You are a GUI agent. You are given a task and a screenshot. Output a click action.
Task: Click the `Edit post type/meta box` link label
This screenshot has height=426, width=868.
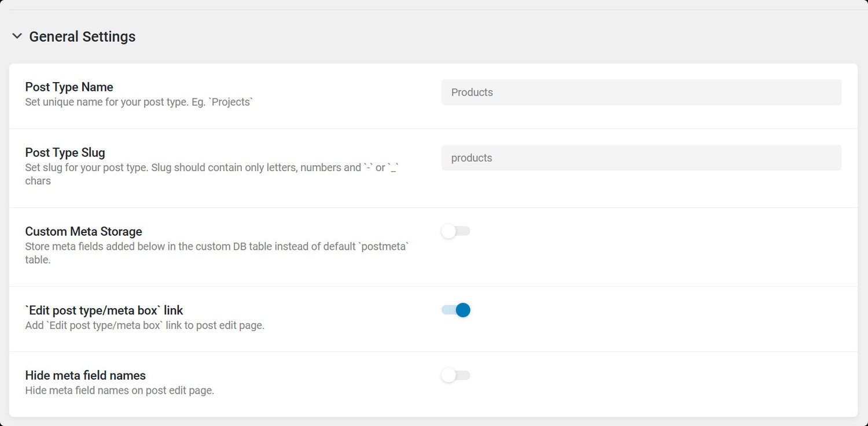[x=104, y=310]
